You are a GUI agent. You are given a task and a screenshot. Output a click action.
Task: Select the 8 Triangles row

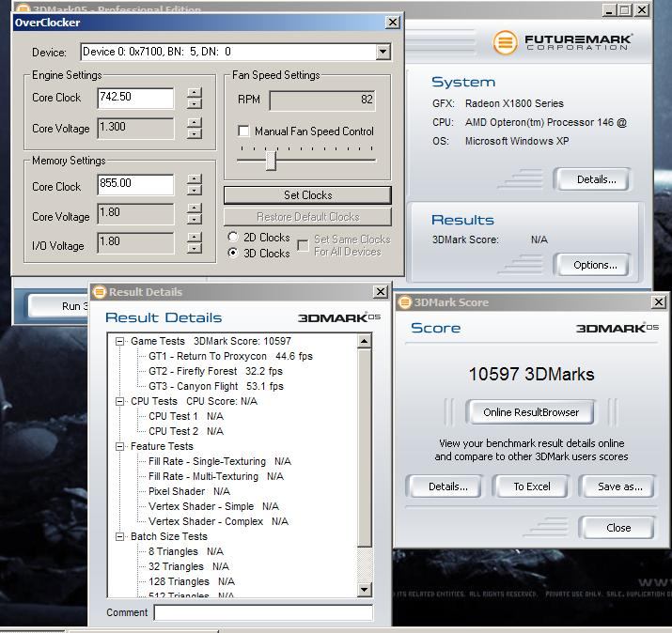coord(186,551)
